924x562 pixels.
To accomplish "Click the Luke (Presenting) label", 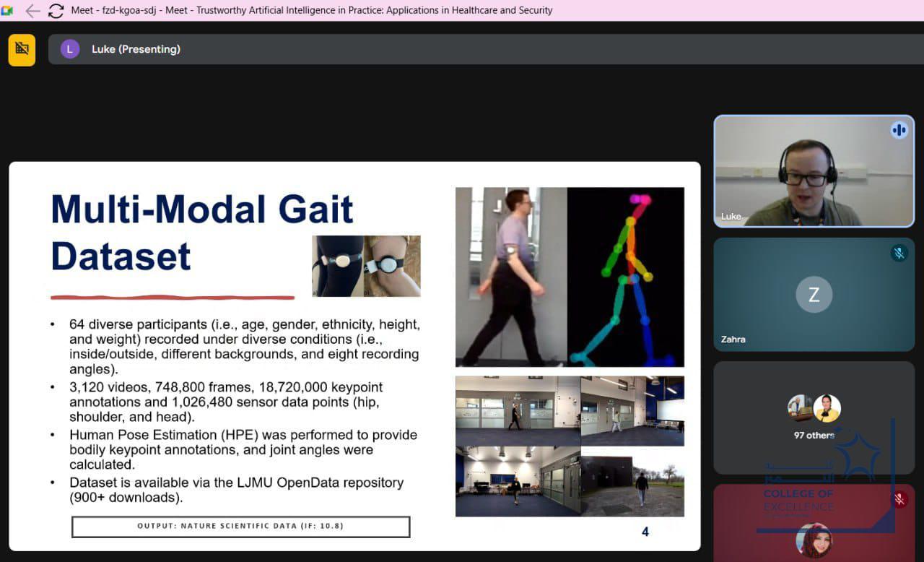I will pos(136,49).
